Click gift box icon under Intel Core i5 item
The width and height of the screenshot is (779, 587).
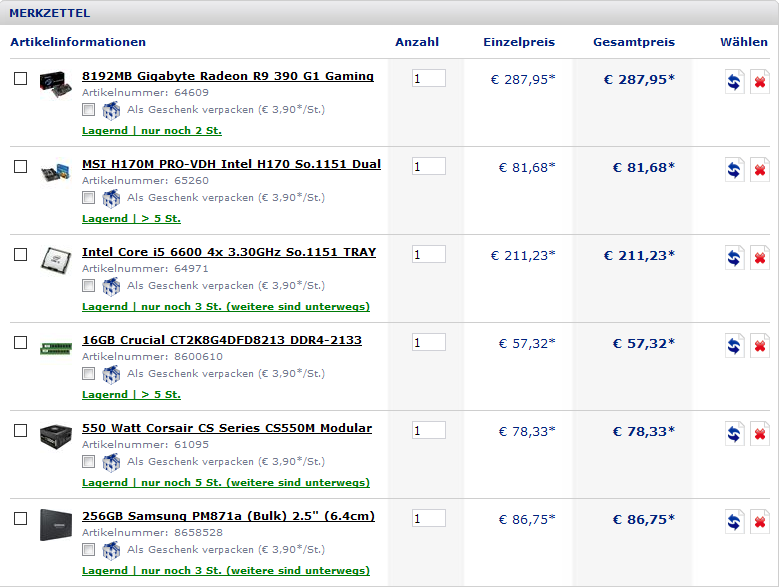pyautogui.click(x=111, y=286)
